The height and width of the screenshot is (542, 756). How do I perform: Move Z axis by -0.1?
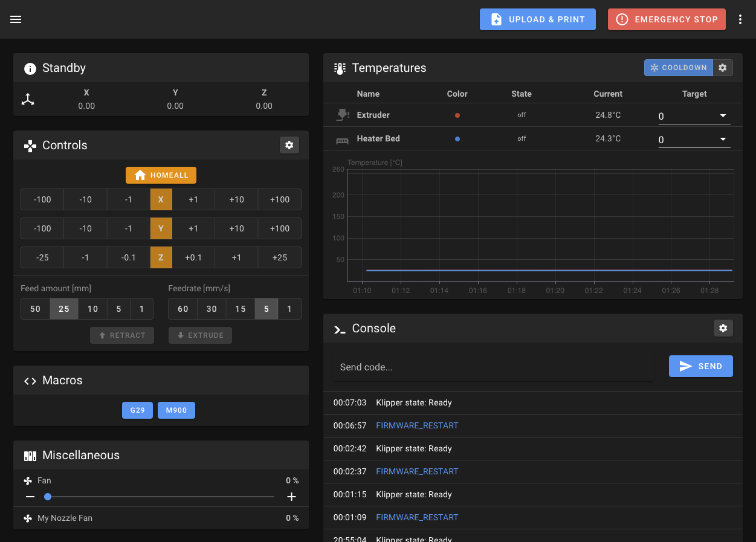129,257
